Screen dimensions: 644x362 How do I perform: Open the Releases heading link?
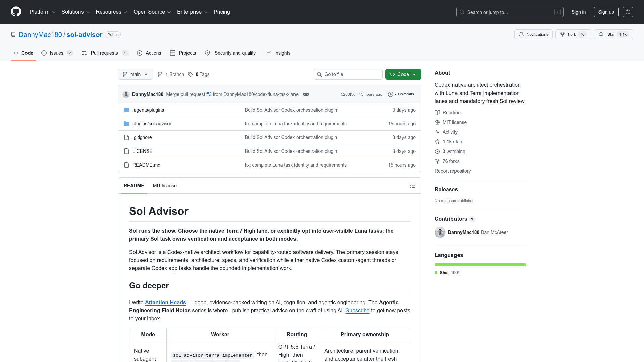tap(446, 189)
